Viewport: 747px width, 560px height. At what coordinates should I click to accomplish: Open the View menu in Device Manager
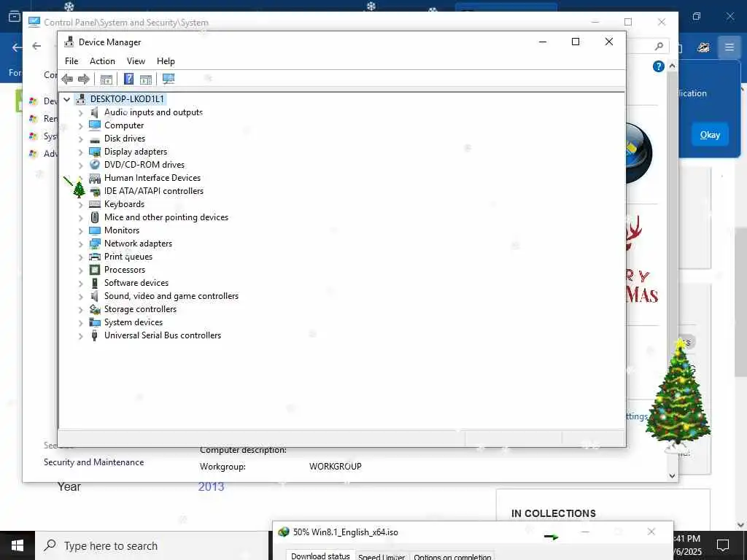click(136, 61)
